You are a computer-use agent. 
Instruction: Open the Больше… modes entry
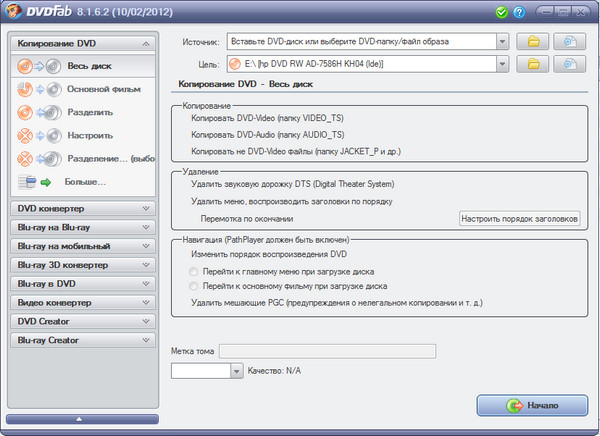coord(83,182)
